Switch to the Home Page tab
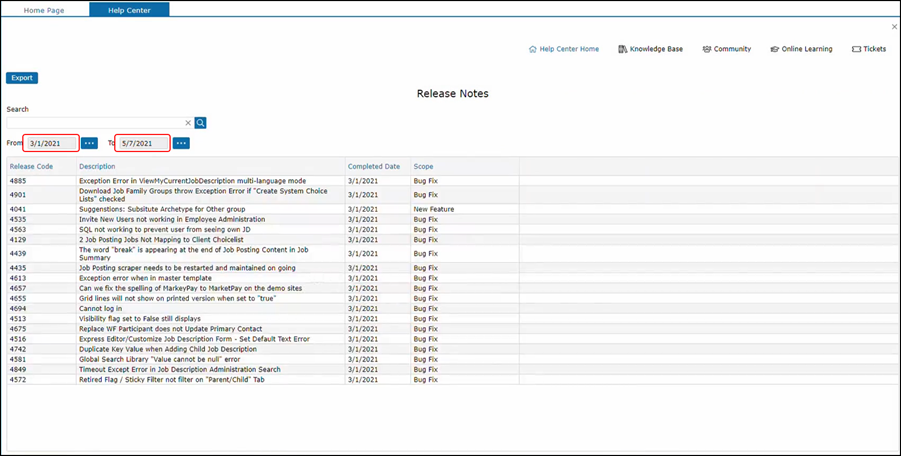Viewport: 901px width, 456px height. coord(44,9)
